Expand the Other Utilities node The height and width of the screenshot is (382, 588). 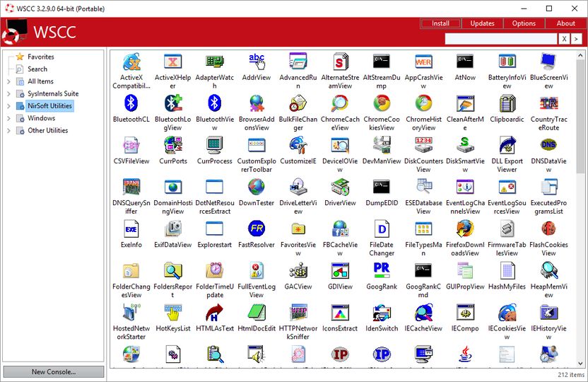click(8, 131)
